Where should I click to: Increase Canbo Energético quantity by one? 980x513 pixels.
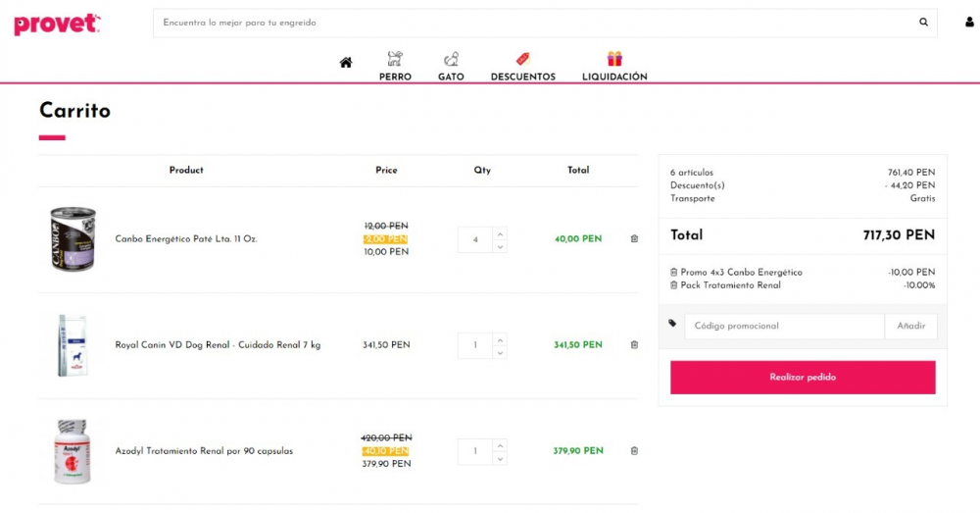pyautogui.click(x=500, y=233)
